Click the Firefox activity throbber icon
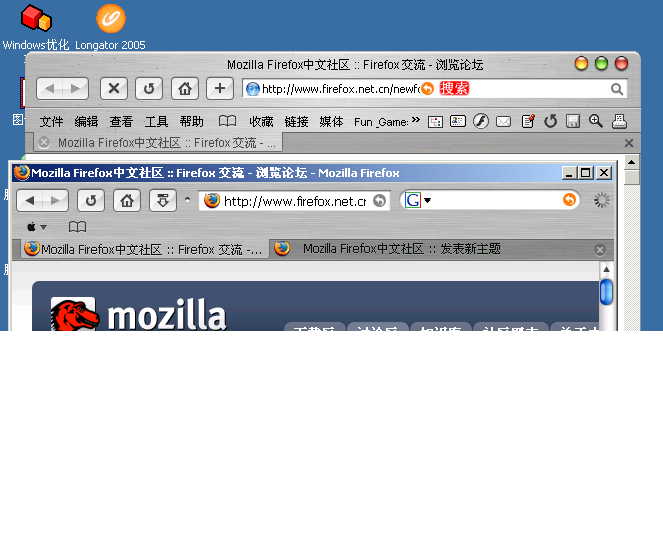The height and width of the screenshot is (539, 663). click(602, 200)
